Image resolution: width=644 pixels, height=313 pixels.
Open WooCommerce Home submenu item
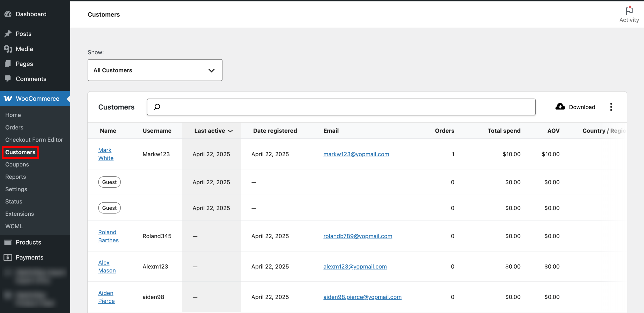tap(13, 115)
